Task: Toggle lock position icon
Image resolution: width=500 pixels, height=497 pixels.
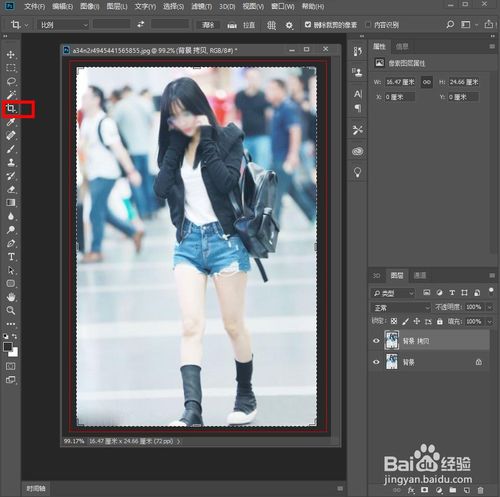Action: pyautogui.click(x=417, y=321)
